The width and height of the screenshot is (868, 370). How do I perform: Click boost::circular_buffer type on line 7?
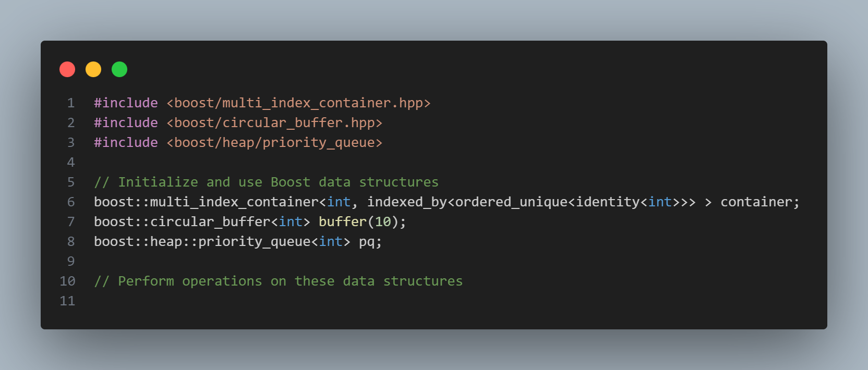pos(182,221)
